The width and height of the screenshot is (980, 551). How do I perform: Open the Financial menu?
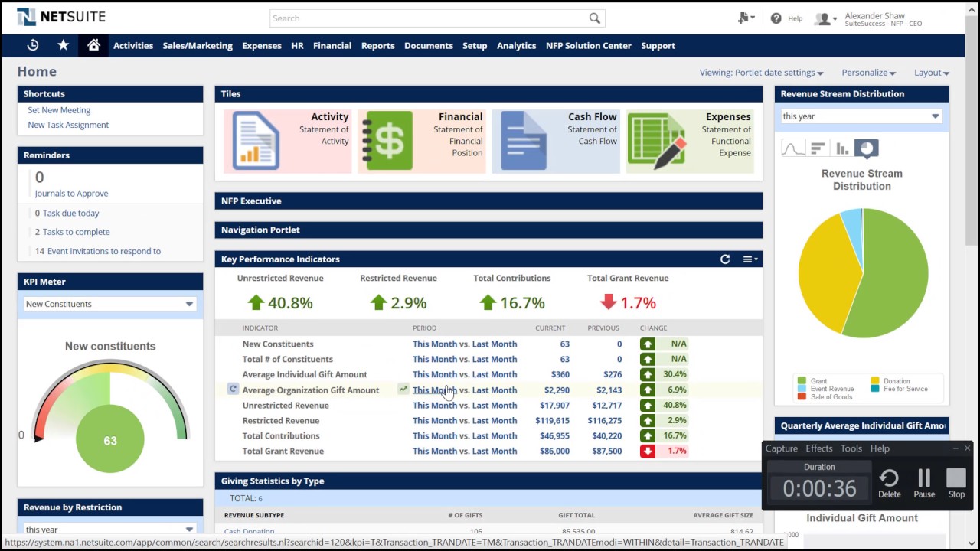[x=332, y=45]
